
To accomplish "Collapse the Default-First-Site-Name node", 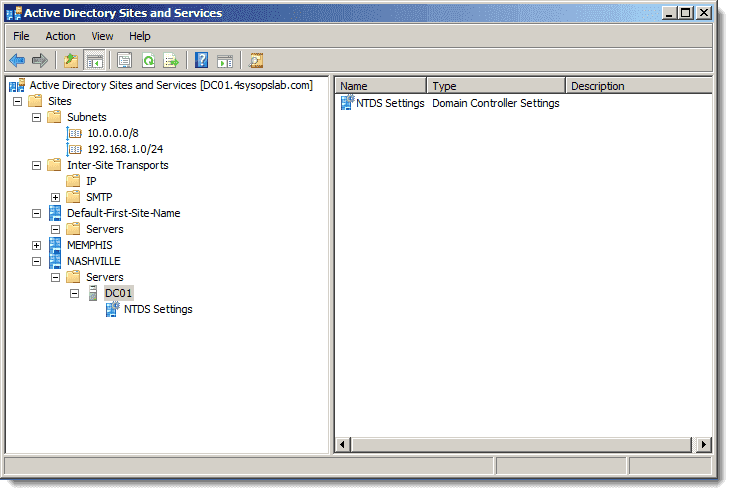I will [36, 214].
